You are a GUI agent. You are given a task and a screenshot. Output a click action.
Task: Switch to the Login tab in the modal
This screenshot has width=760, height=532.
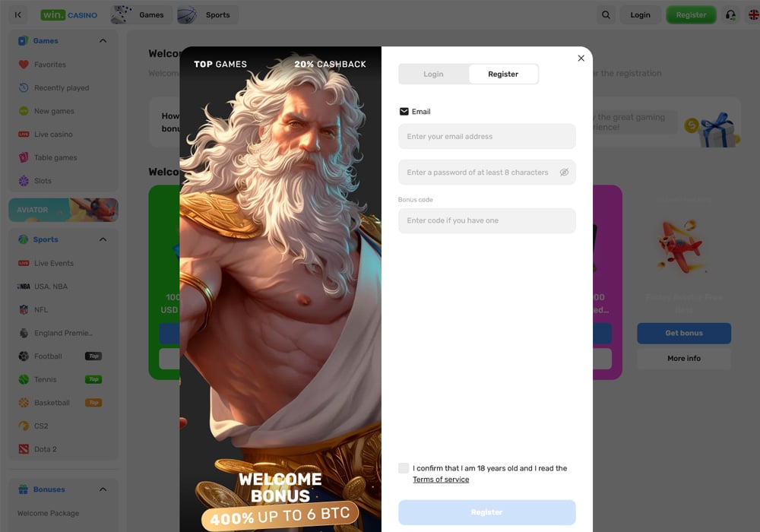(433, 74)
